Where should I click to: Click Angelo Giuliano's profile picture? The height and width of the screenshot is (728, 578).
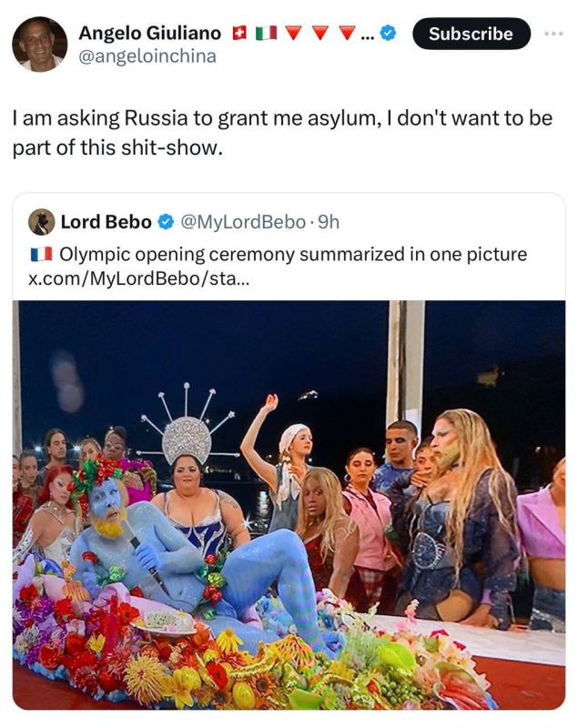coord(41,44)
